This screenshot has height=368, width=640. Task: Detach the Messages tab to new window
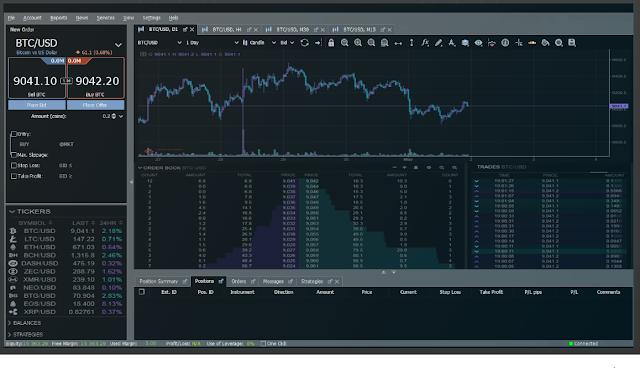coord(291,282)
